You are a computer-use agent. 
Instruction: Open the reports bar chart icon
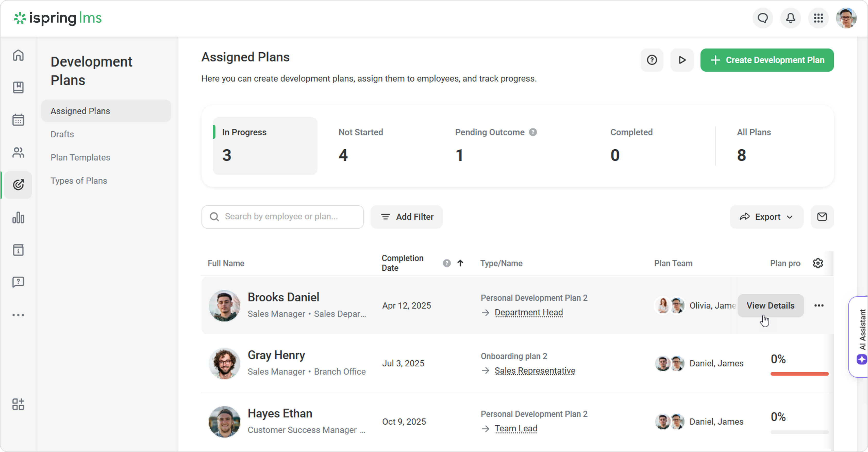18,217
